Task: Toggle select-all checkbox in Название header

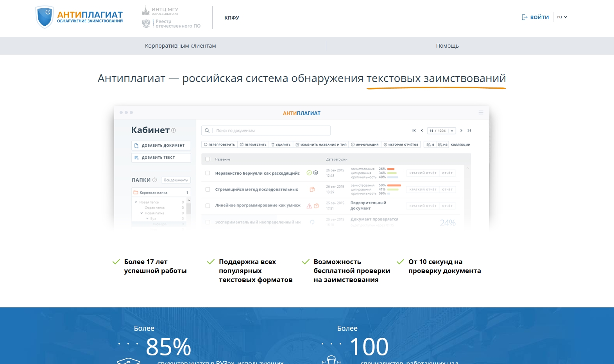Action: point(208,159)
